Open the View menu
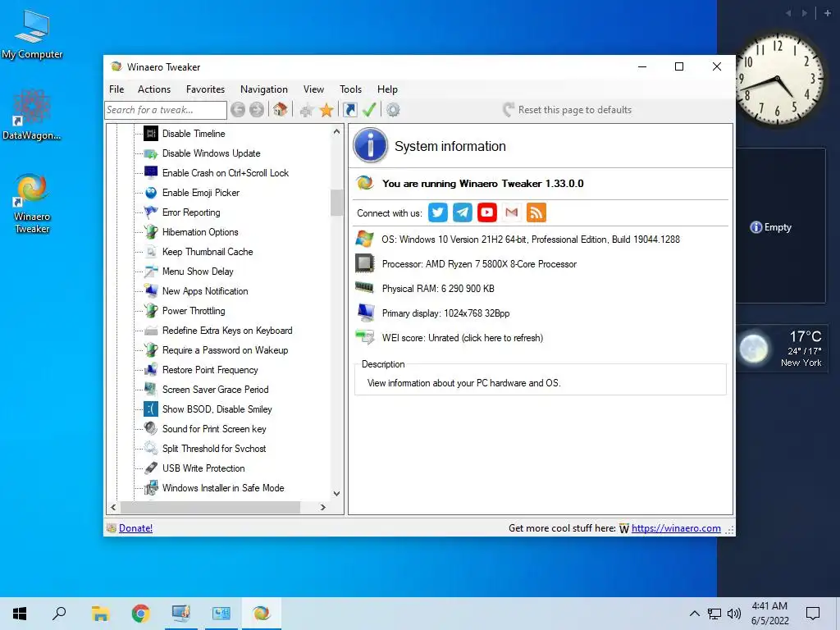This screenshot has width=840, height=630. pyautogui.click(x=313, y=89)
